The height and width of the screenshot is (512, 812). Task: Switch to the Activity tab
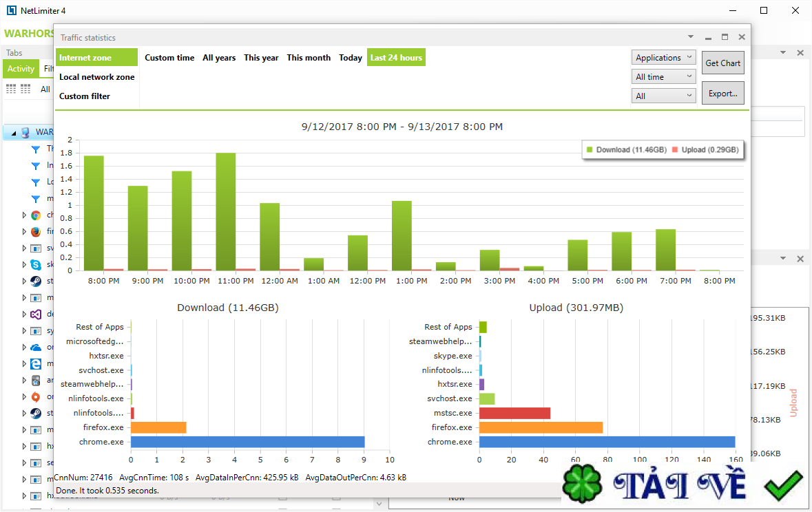tap(21, 69)
